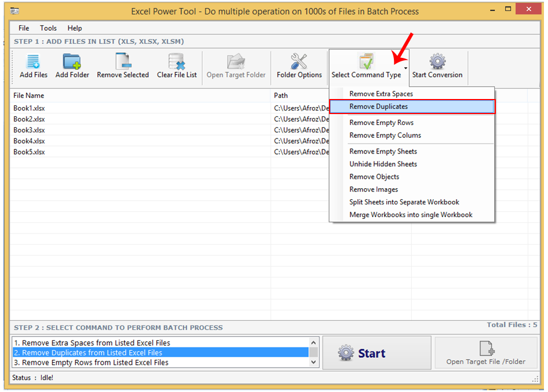The width and height of the screenshot is (548, 392).
Task: Minimize the Excel Power Tool window
Action: coord(492,10)
